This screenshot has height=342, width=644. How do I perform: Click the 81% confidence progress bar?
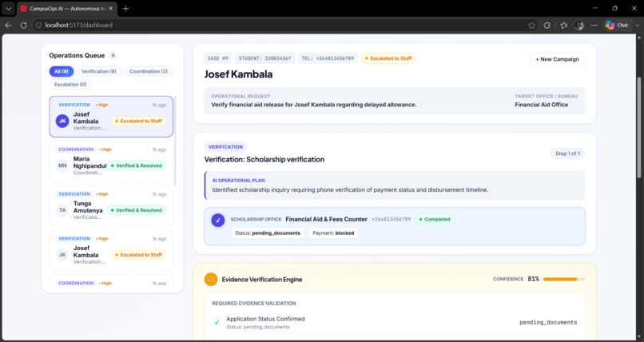564,279
